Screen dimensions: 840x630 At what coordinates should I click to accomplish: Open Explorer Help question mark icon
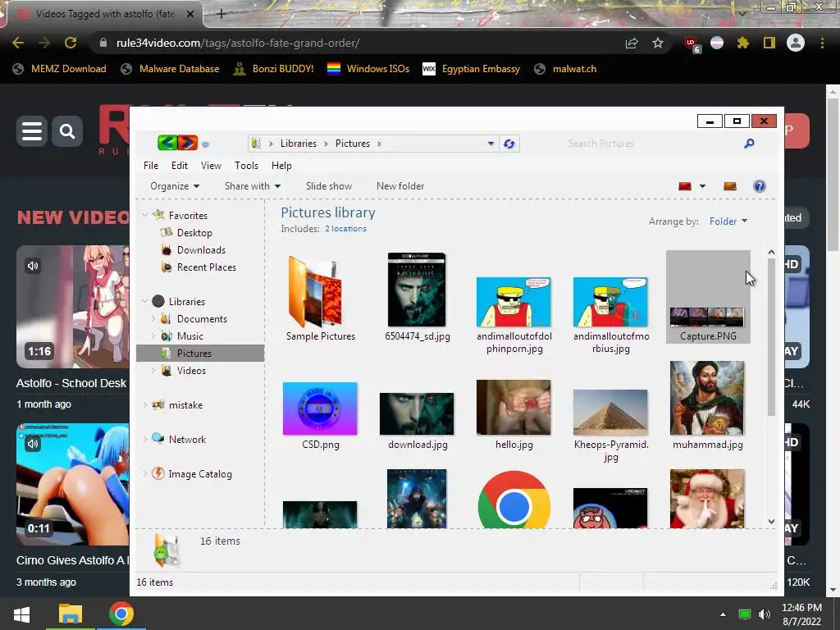[x=759, y=186]
